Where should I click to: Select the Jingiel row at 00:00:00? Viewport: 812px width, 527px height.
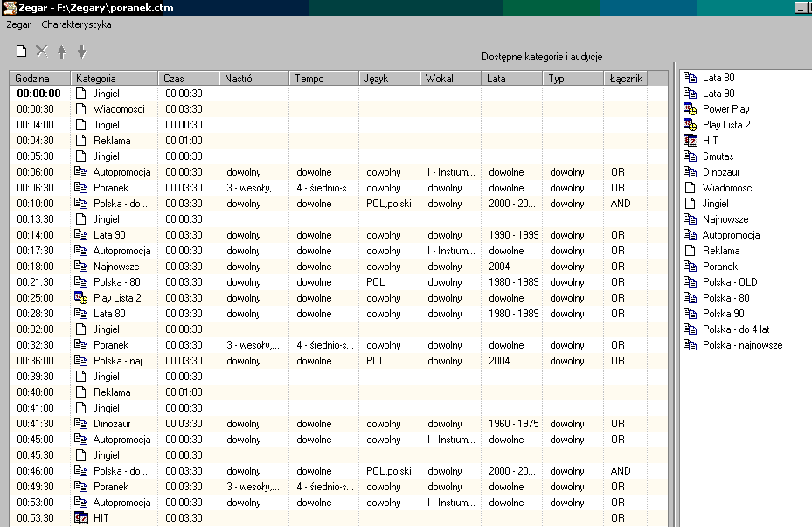(338, 94)
